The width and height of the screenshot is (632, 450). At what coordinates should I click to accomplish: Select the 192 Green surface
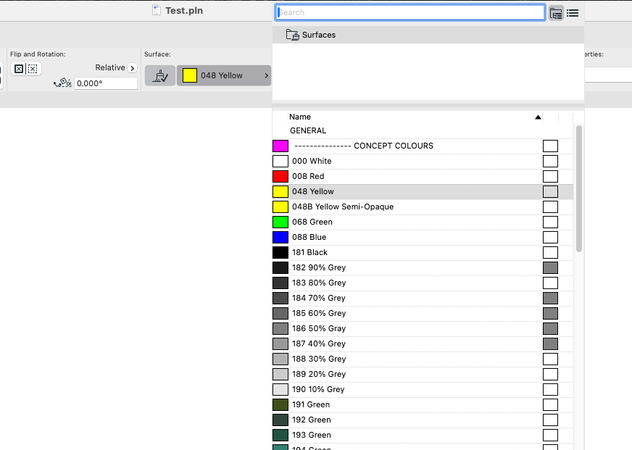[x=423, y=420]
